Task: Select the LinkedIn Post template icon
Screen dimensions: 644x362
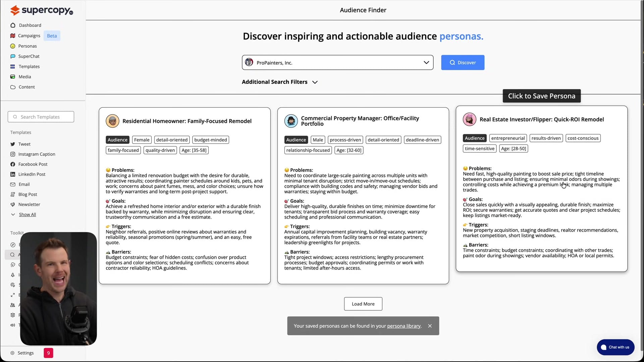Action: point(13,174)
